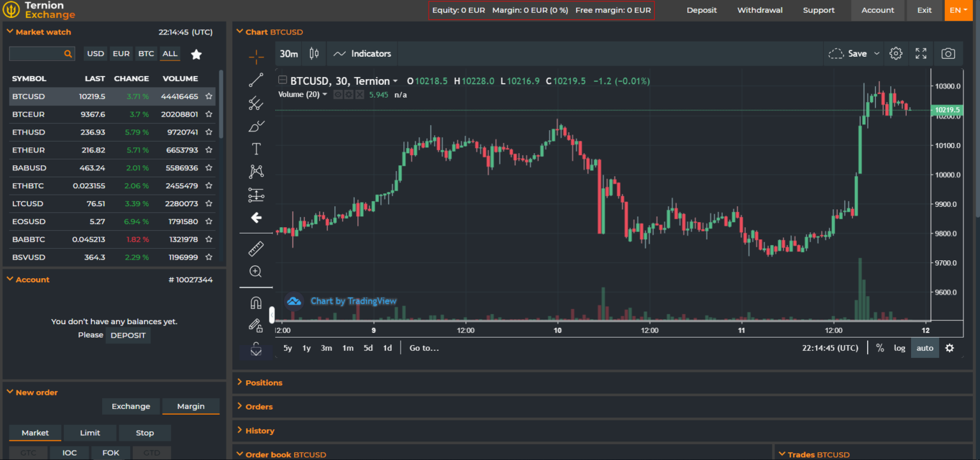Open the 30m interval selector
The height and width of the screenshot is (460, 980).
click(x=289, y=54)
